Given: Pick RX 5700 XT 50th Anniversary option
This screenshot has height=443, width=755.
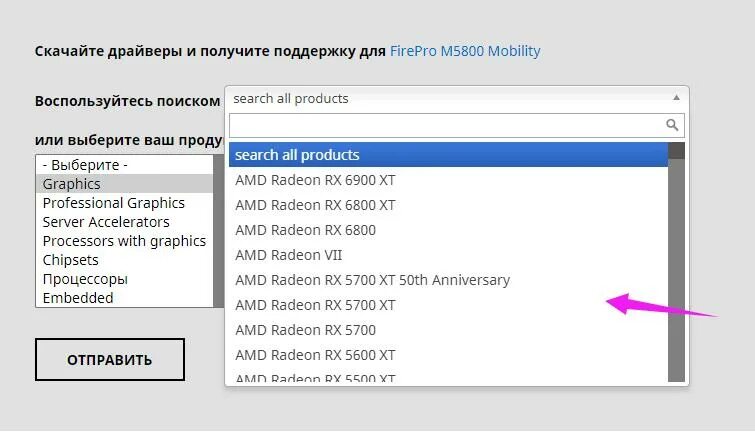Looking at the screenshot, I should [448, 280].
